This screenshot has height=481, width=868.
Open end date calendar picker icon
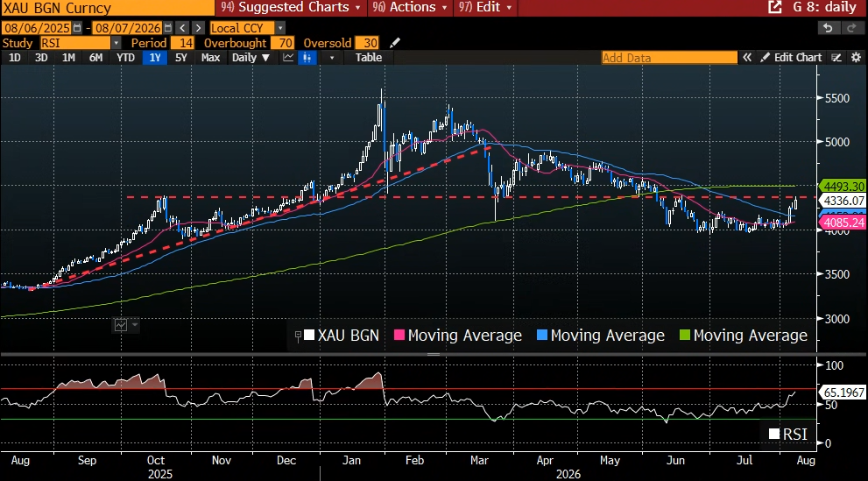[x=168, y=28]
